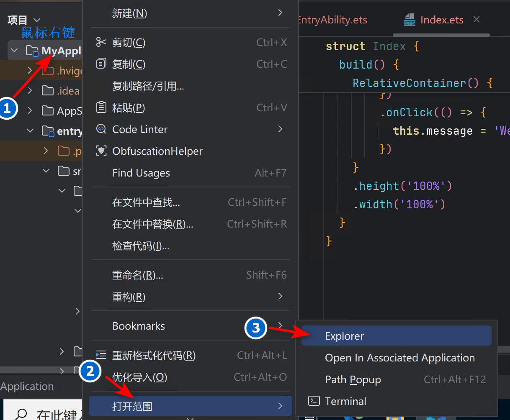Image resolution: width=510 pixels, height=420 pixels.
Task: Open Bookmarks menu entry
Action: [190, 326]
